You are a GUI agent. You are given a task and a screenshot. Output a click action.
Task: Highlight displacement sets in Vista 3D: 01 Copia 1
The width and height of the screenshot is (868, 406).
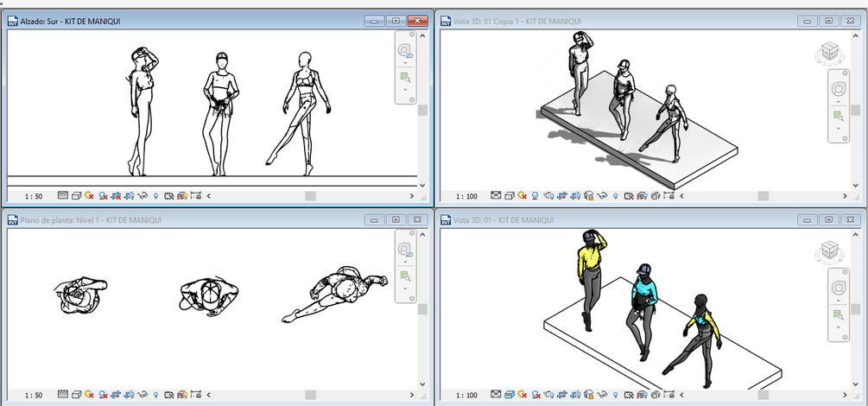[x=656, y=195]
